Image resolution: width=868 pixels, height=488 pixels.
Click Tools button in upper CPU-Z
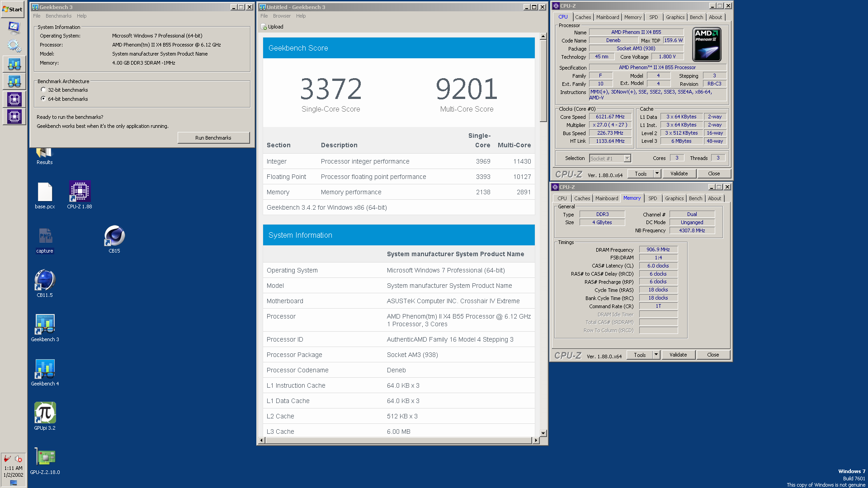click(641, 174)
